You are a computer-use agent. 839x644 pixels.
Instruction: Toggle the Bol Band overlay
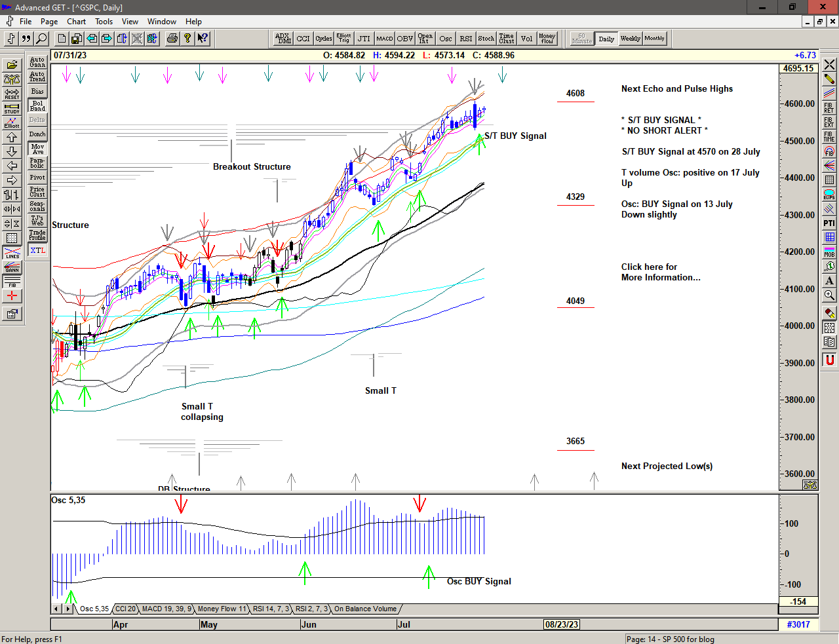(x=37, y=105)
